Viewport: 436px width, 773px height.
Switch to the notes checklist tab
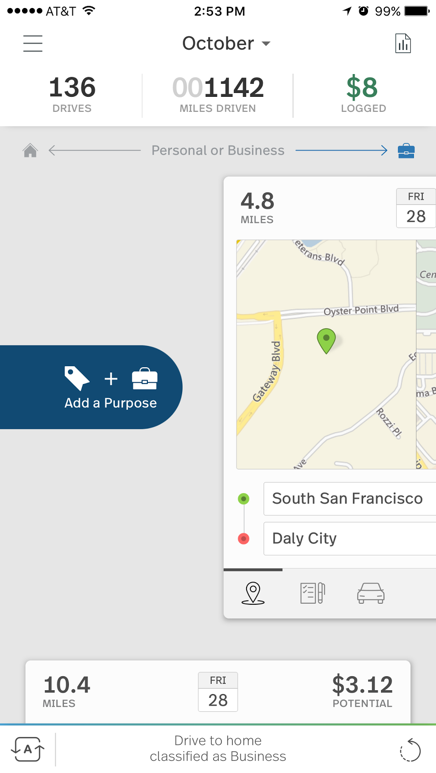coord(313,593)
